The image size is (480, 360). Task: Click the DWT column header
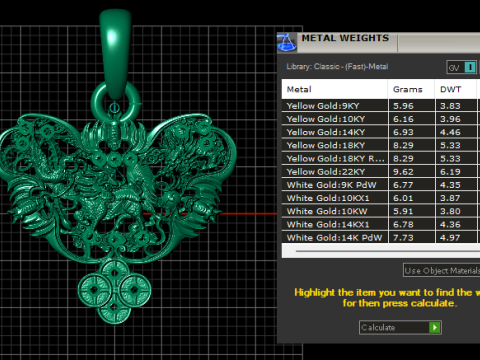[x=455, y=89]
